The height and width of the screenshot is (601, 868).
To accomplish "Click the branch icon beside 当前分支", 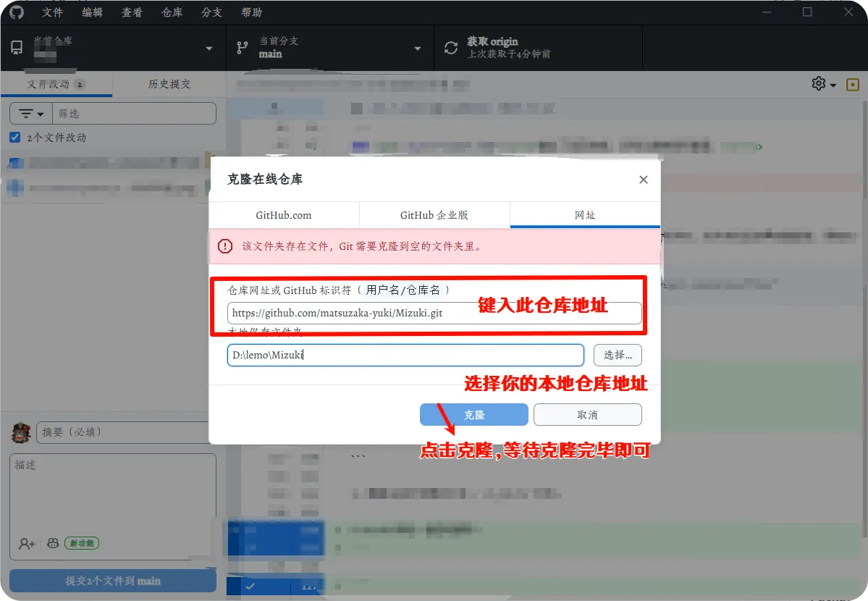I will point(243,49).
